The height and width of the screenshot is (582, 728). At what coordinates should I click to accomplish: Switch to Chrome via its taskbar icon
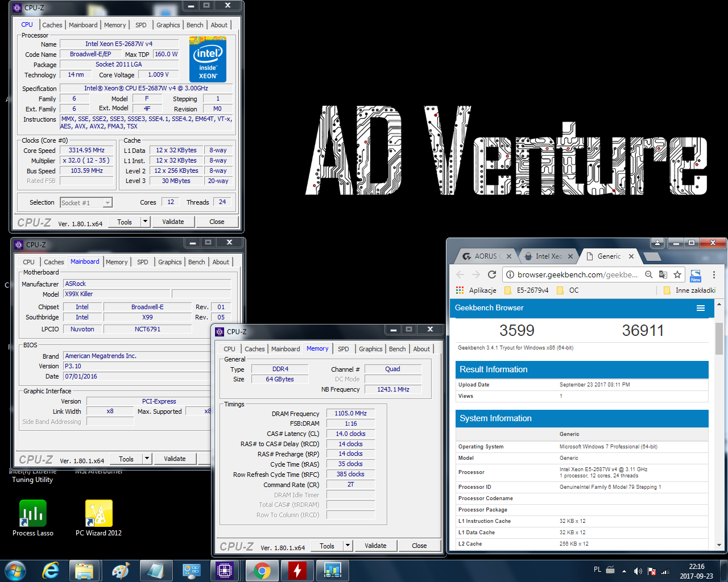click(x=262, y=570)
